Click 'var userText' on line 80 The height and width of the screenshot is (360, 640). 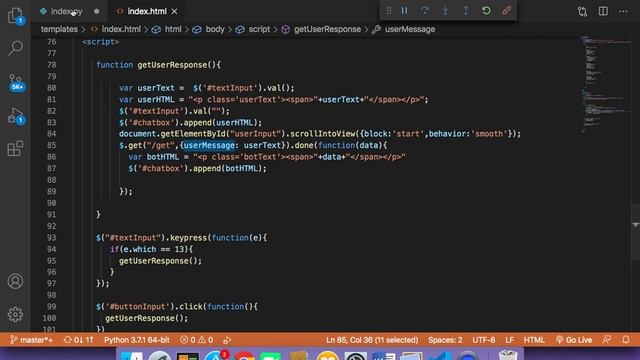click(147, 88)
